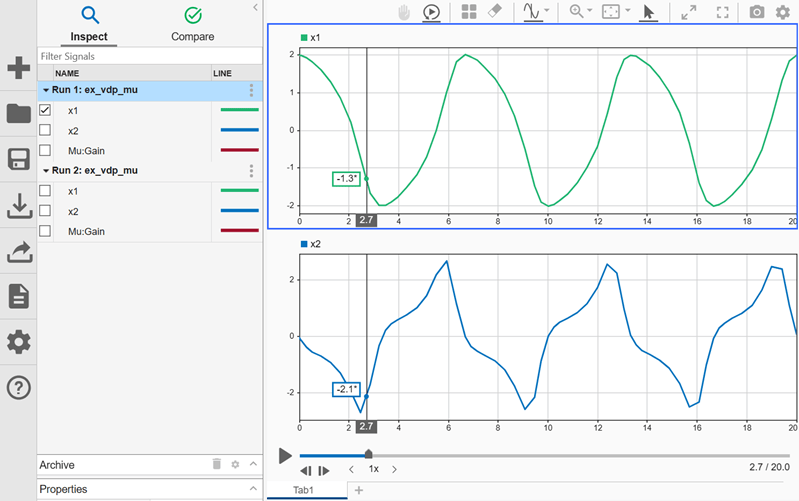Click Run 1 Mu:Gain red line swatch
The width and height of the screenshot is (799, 501).
(x=239, y=150)
